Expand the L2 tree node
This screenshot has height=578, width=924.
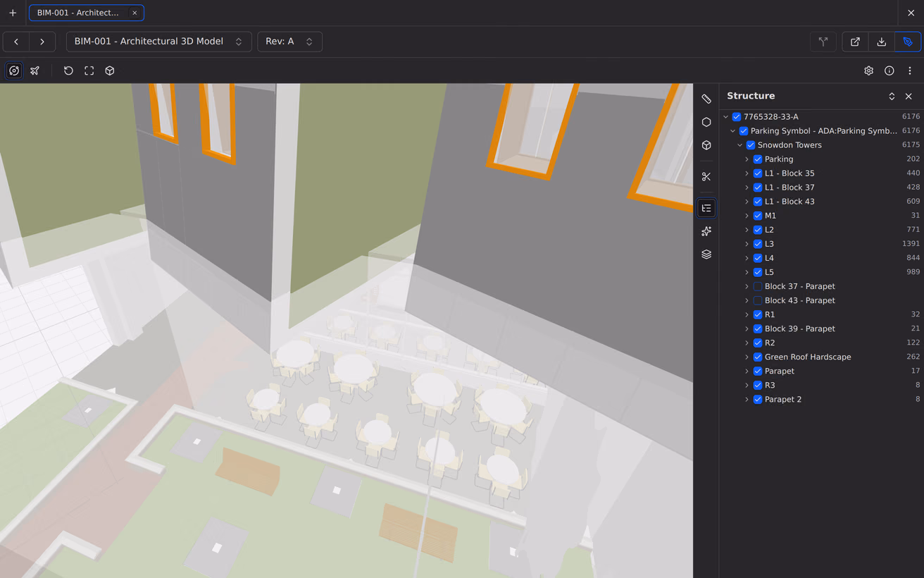(x=747, y=230)
